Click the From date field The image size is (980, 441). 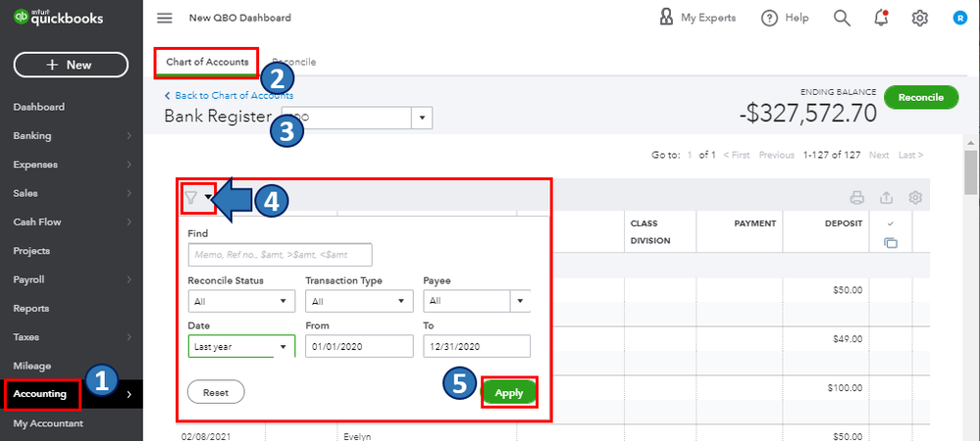click(359, 346)
